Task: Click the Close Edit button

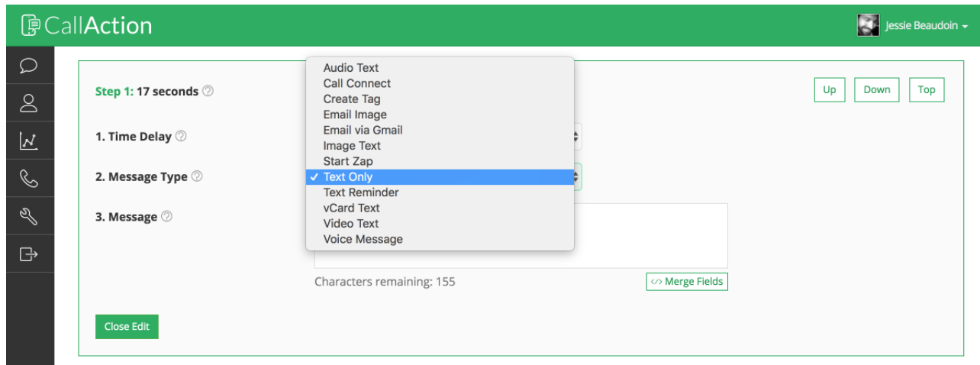Action: [127, 326]
